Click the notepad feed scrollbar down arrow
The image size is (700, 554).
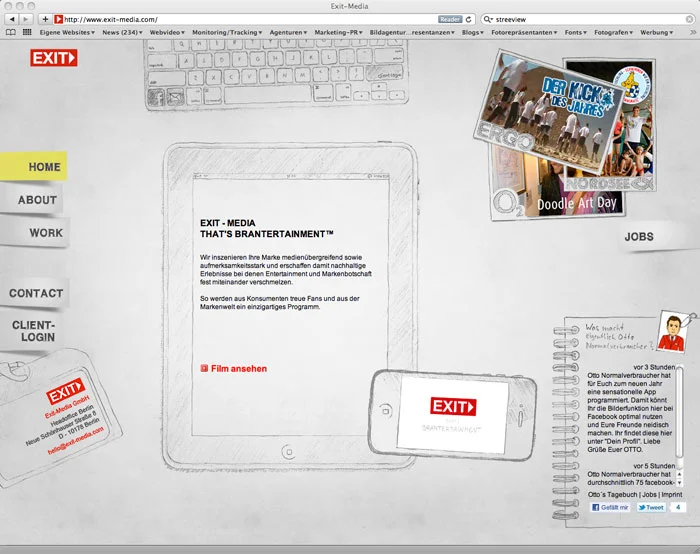click(x=679, y=482)
